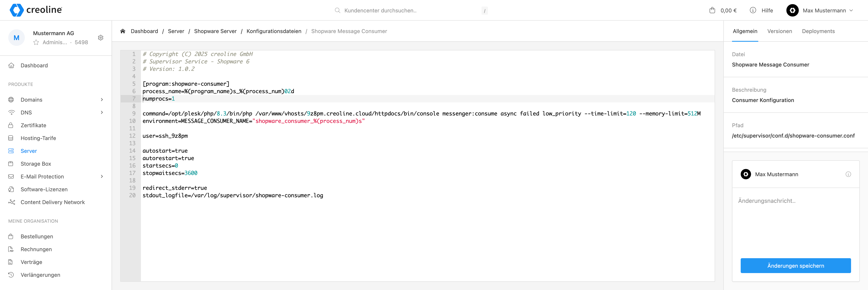Image resolution: width=868 pixels, height=290 pixels.
Task: Click the customer number 5498
Action: 81,42
